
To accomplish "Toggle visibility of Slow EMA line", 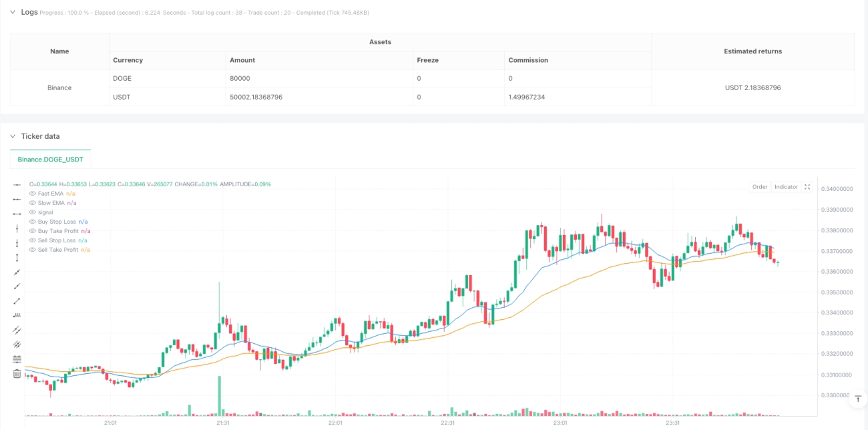I will coord(32,203).
